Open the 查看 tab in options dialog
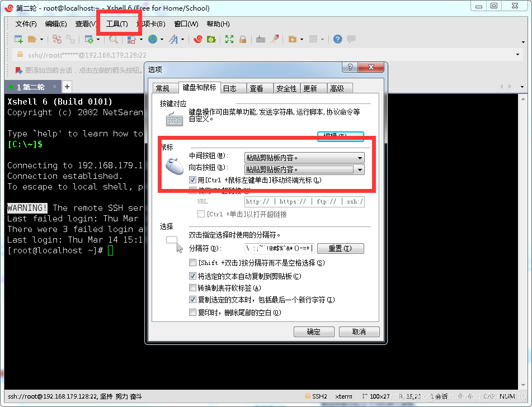This screenshot has width=532, height=407. 260,88
